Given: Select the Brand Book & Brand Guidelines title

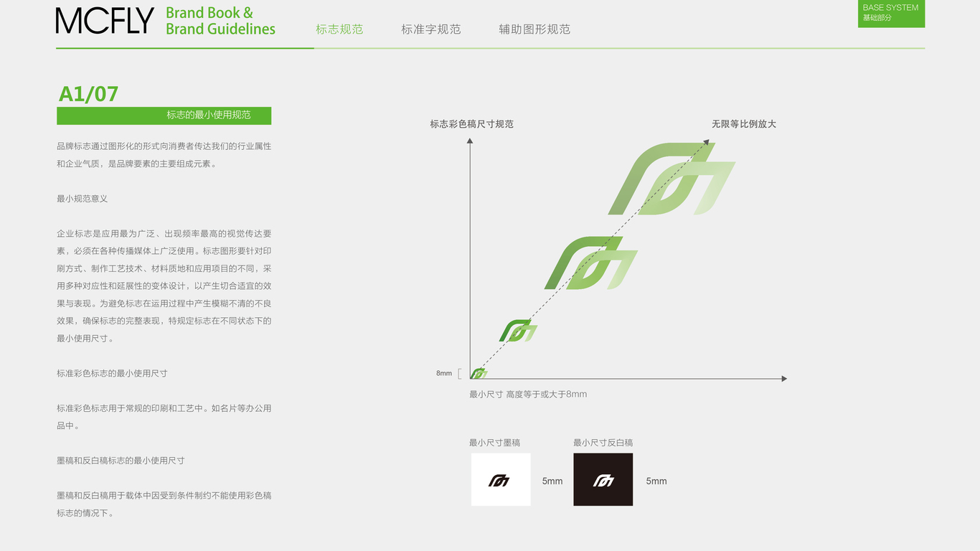Looking at the screenshot, I should 220,22.
